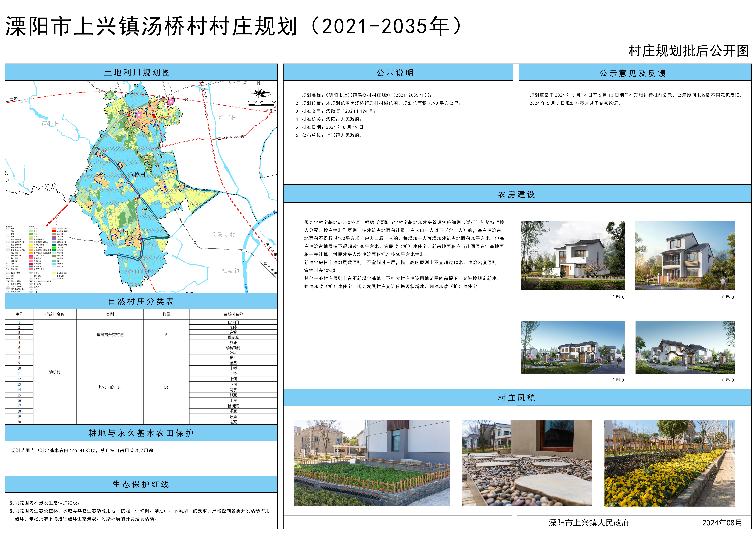756x534 pixels.
Task: Click the 村委会 red star legend symbol
Action: tap(31, 273)
